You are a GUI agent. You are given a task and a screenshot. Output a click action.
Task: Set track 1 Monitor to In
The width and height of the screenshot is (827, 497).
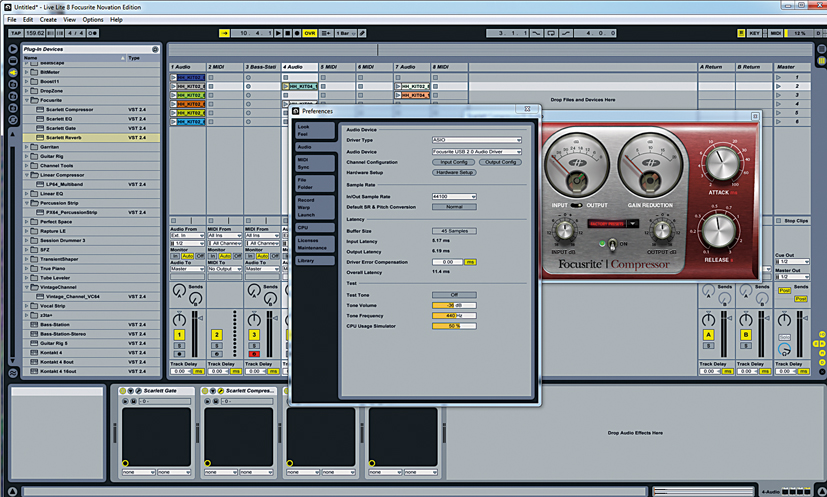click(x=175, y=256)
